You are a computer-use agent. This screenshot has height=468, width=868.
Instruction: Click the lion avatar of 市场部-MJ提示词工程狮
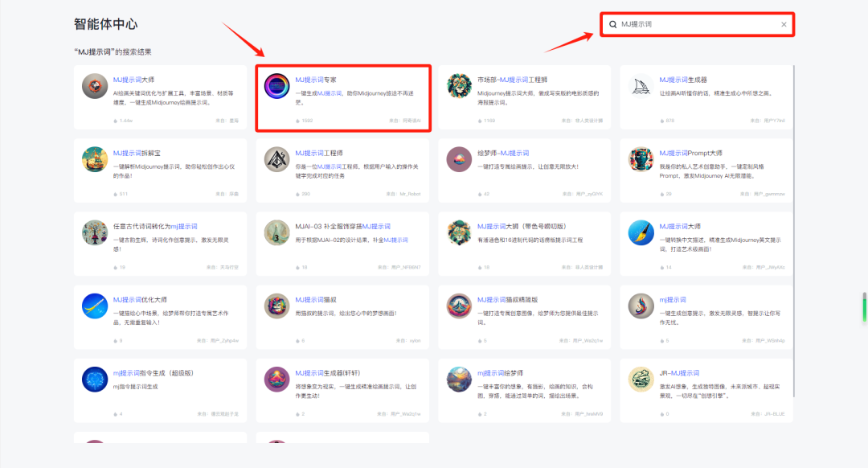click(x=459, y=86)
